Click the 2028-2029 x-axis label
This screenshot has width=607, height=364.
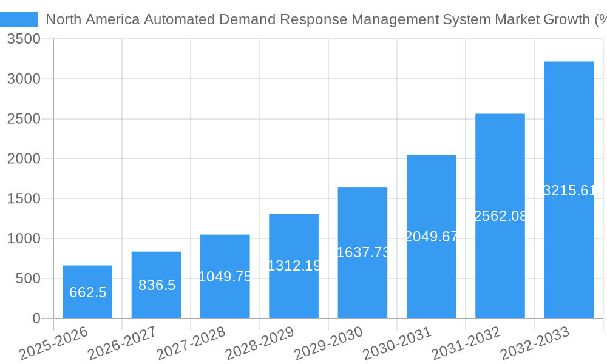[x=260, y=343]
